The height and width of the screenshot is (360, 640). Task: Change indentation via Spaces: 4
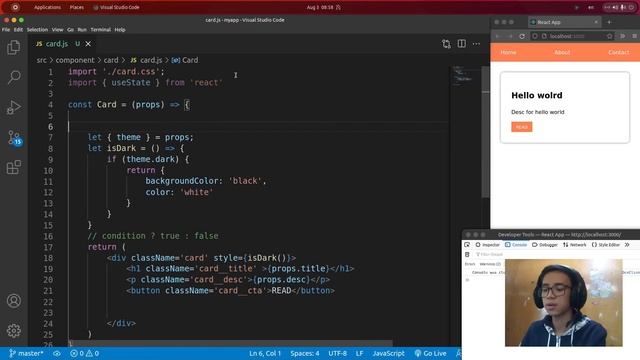tap(305, 353)
